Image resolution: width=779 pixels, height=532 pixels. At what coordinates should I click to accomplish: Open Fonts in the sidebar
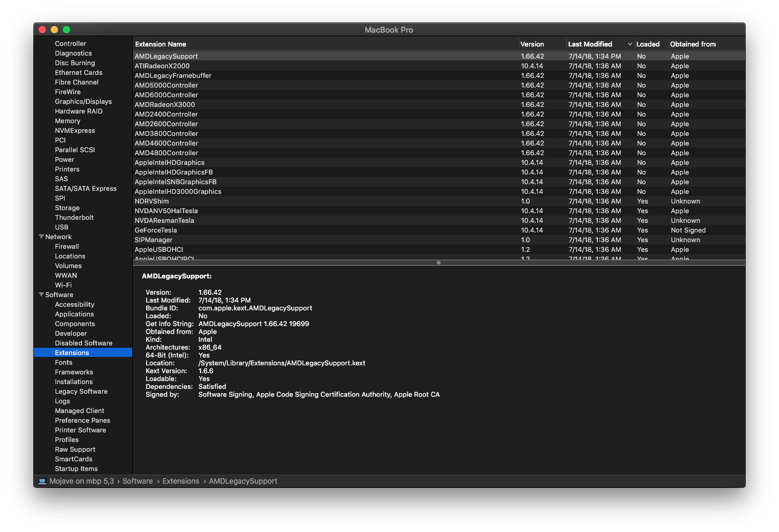[x=63, y=362]
